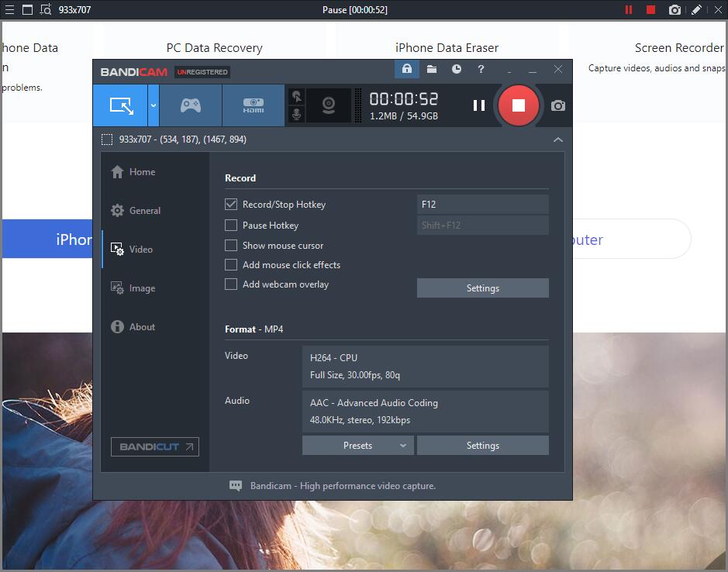Enable the Pause Hotkey checkbox

pos(231,226)
